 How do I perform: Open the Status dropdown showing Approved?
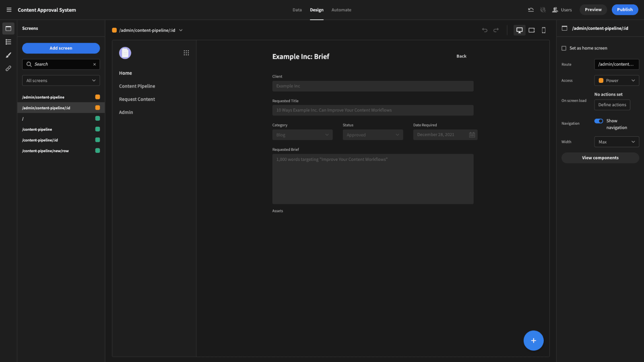pos(373,135)
